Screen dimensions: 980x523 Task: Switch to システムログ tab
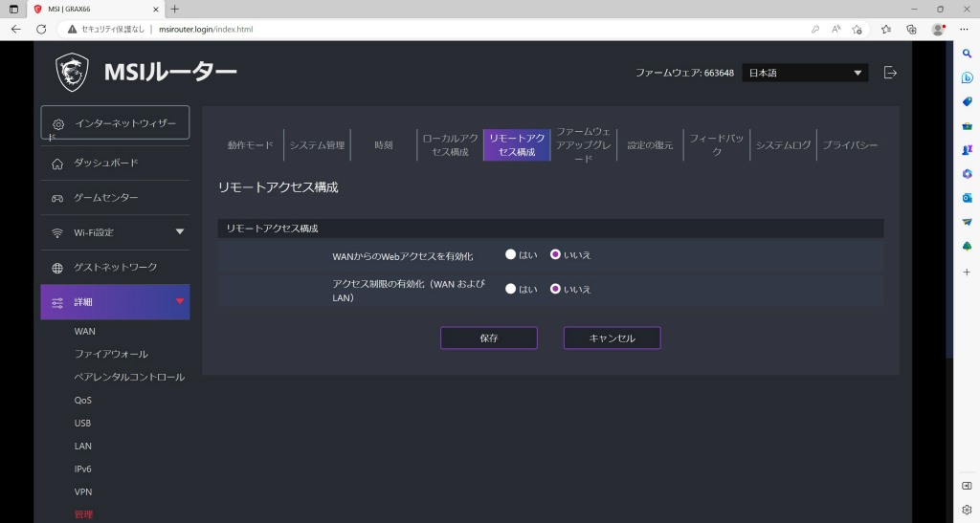pos(783,145)
